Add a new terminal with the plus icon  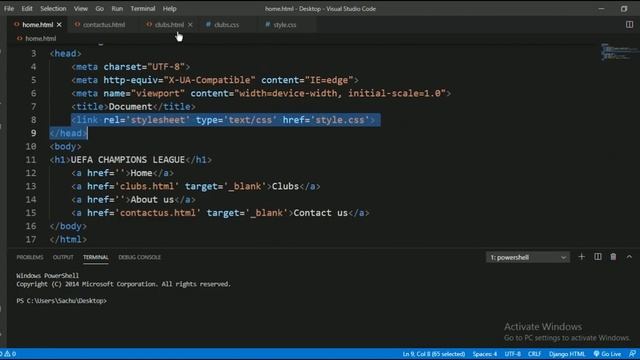(582, 257)
